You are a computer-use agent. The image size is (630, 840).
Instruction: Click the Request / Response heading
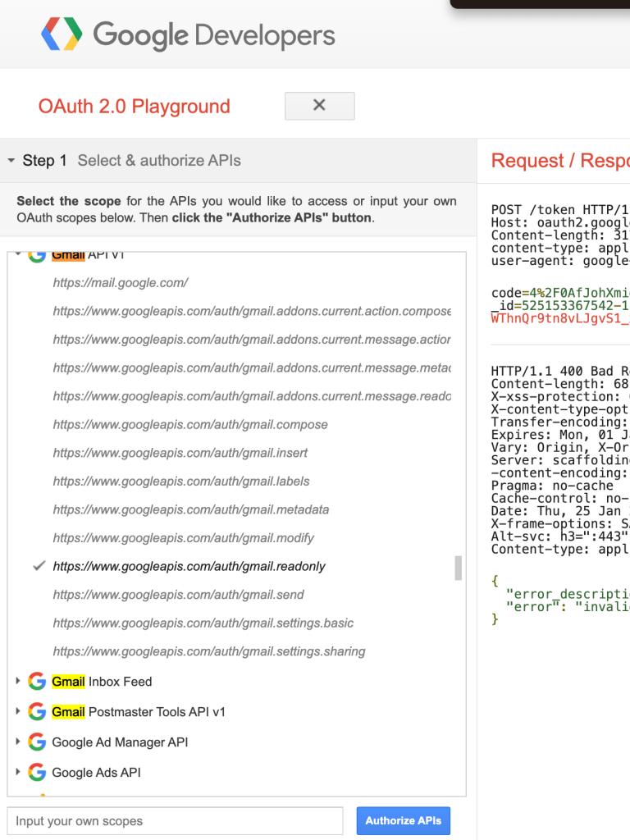pos(560,160)
